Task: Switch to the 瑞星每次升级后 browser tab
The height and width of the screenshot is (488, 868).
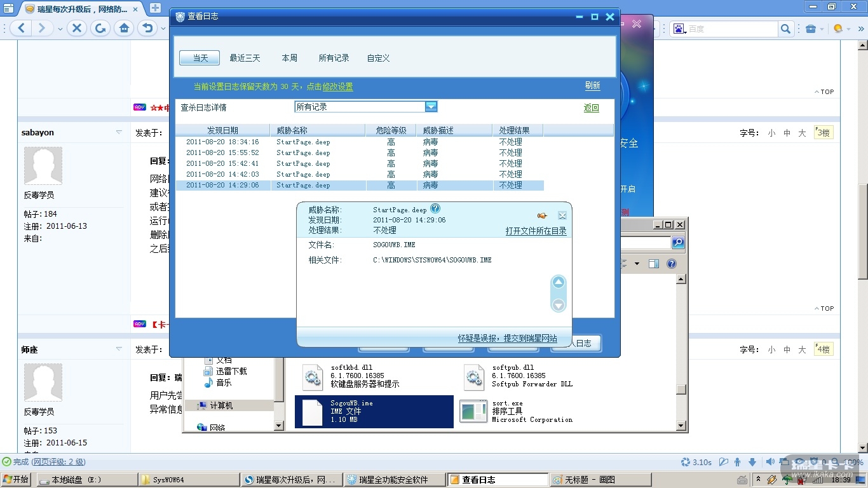Action: pos(83,9)
